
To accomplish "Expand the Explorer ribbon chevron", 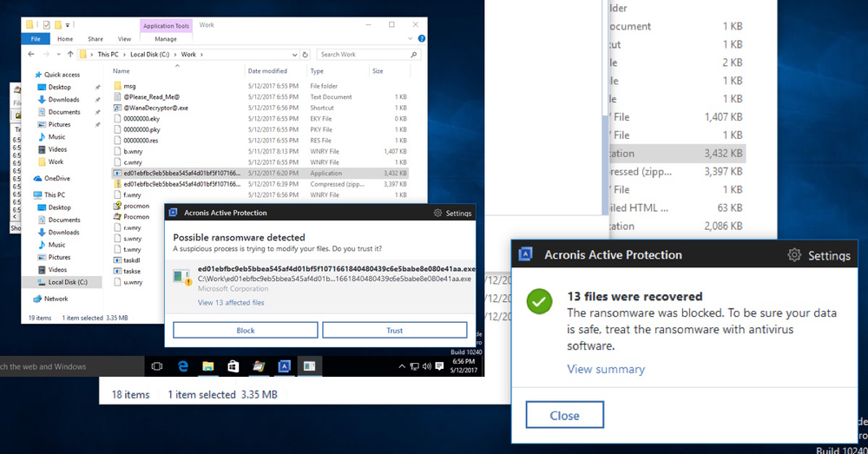I will (x=411, y=39).
